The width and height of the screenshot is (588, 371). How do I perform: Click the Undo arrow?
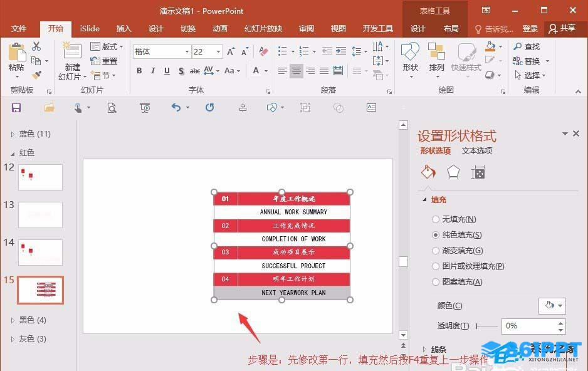(176, 108)
